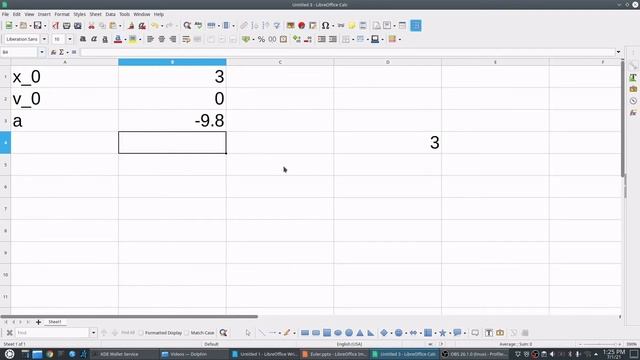Open the Function Wizard
The height and width of the screenshot is (360, 640).
point(53,52)
